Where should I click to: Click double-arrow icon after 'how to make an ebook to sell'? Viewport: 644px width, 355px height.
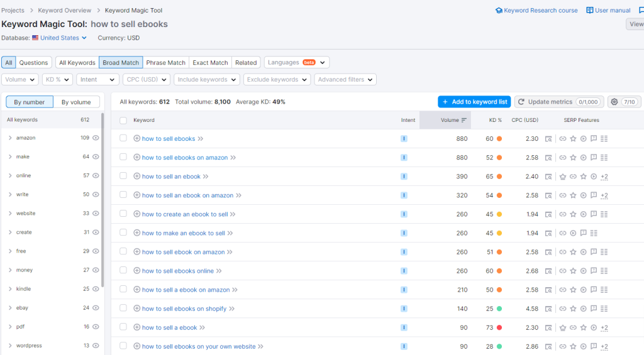tap(230, 233)
